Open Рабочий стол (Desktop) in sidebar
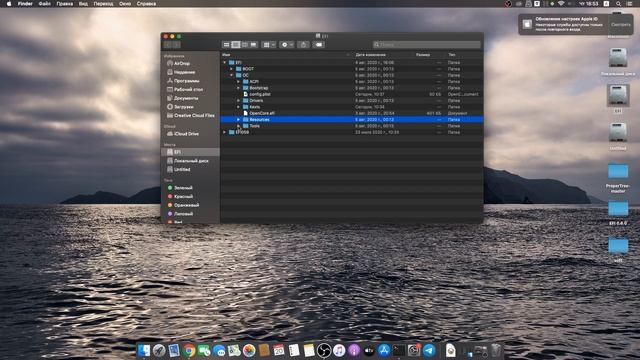This screenshot has height=360, width=640. click(184, 89)
